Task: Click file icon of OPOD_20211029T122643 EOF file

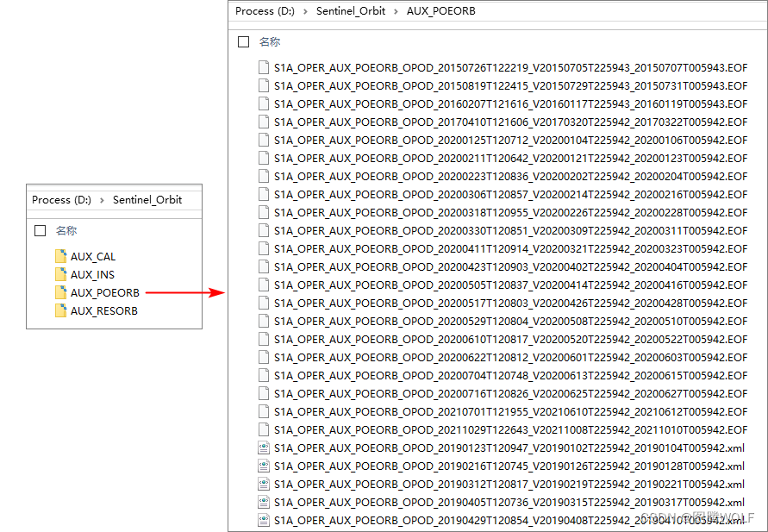Action: coord(264,429)
